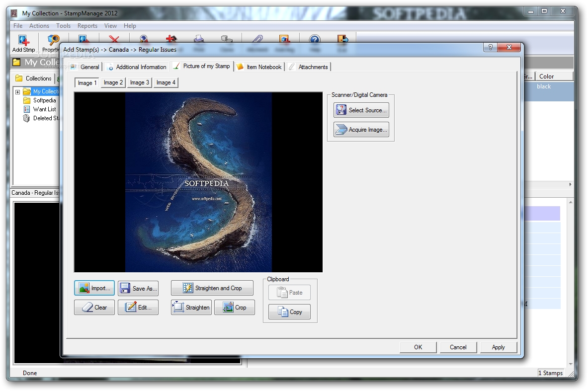Click '1 Stamps' status bar text

(550, 373)
